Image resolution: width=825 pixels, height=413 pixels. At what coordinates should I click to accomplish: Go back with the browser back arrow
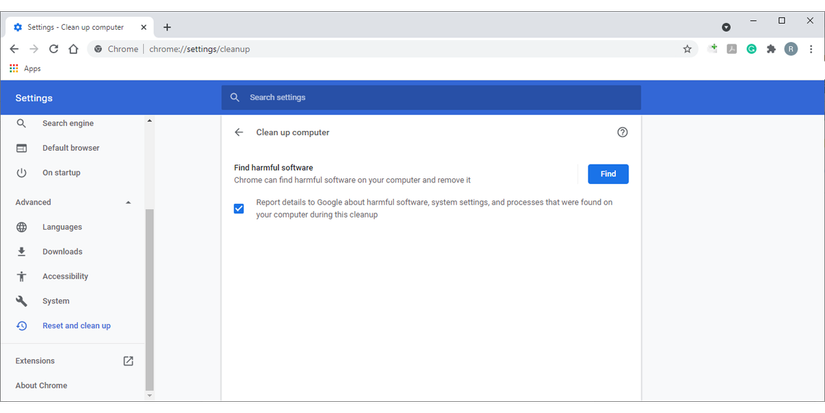click(14, 49)
